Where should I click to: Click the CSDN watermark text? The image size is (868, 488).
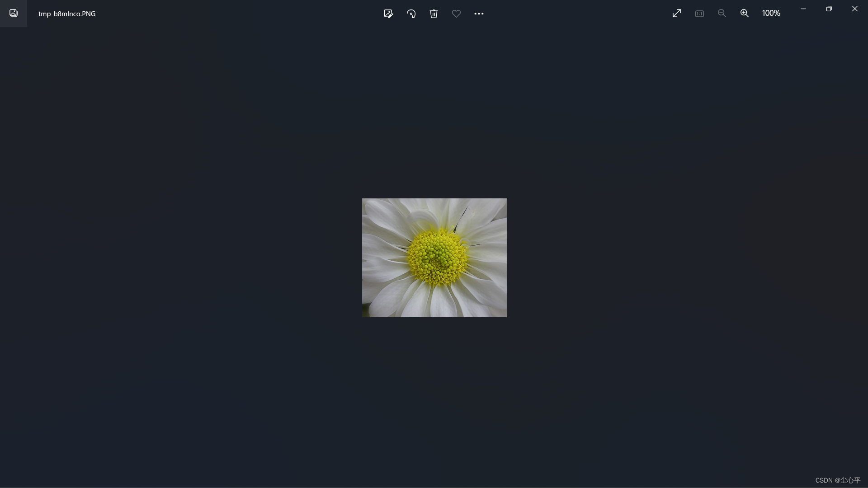837,480
